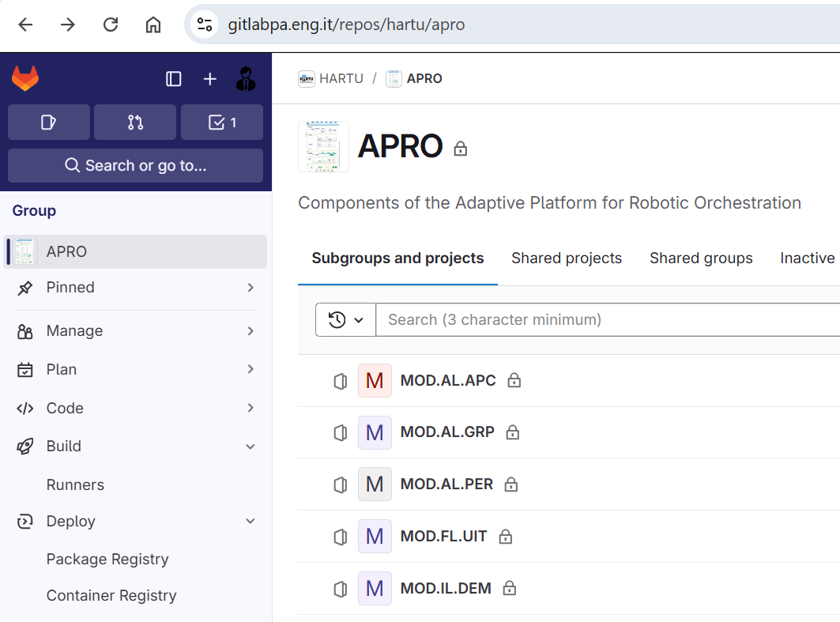
Task: Click project icon left of MOD.AL.APC
Action: pyautogui.click(x=340, y=381)
